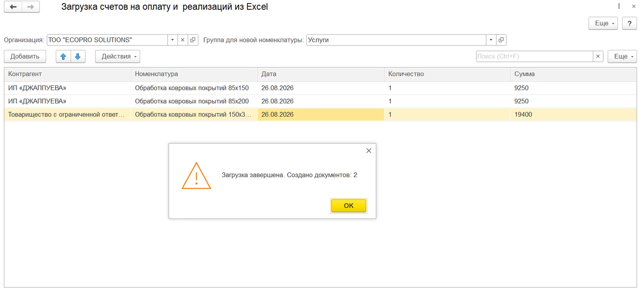Open the Еще menu beside search
The width and height of the screenshot is (644, 293).
(x=622, y=56)
